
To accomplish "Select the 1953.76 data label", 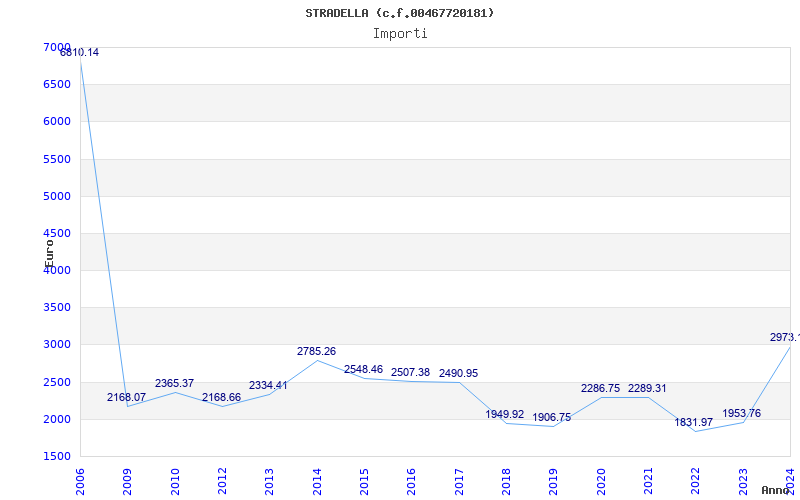I will click(741, 413).
